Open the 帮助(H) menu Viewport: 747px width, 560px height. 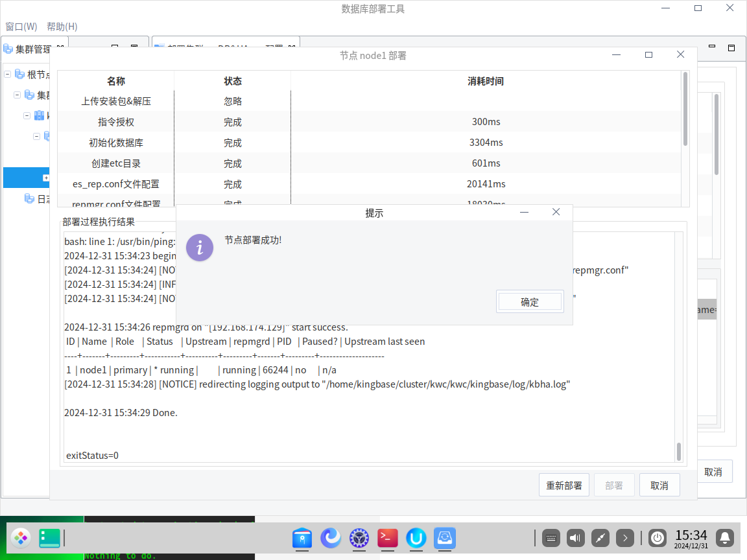pos(62,27)
